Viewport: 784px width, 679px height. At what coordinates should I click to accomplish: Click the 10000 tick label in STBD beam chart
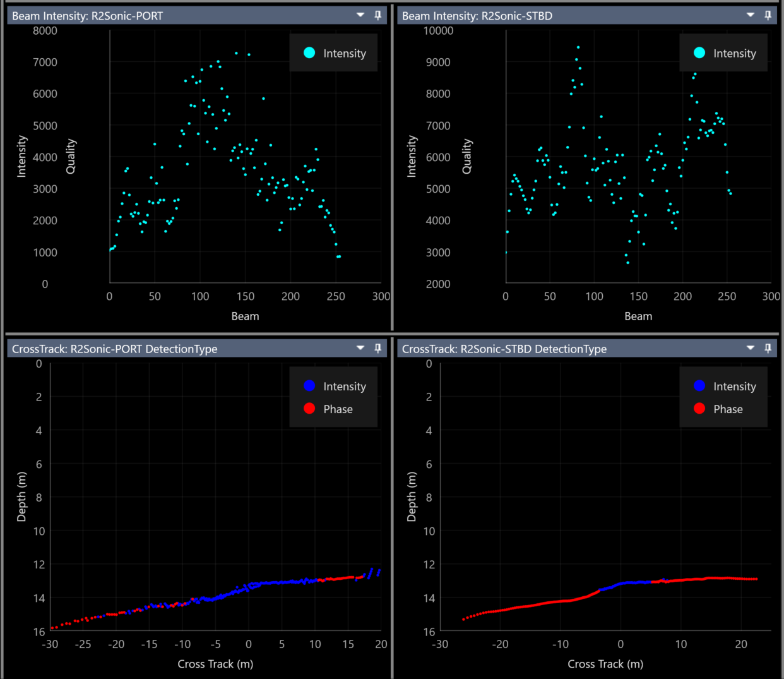pos(438,30)
